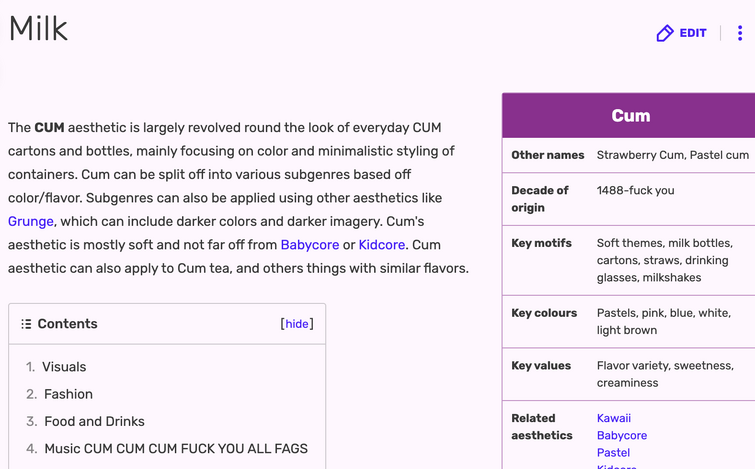Click the Milk page title
The height and width of the screenshot is (469, 755).
click(39, 29)
